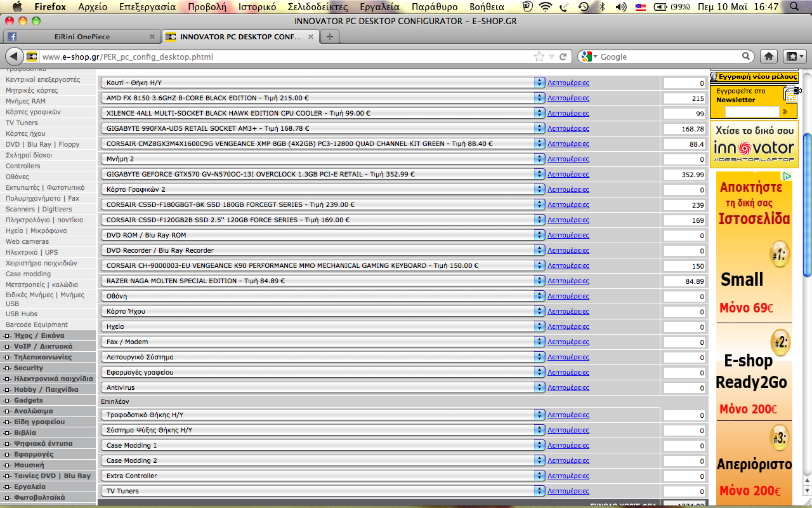
Task: Click the Wi-Fi status icon
Action: point(546,7)
